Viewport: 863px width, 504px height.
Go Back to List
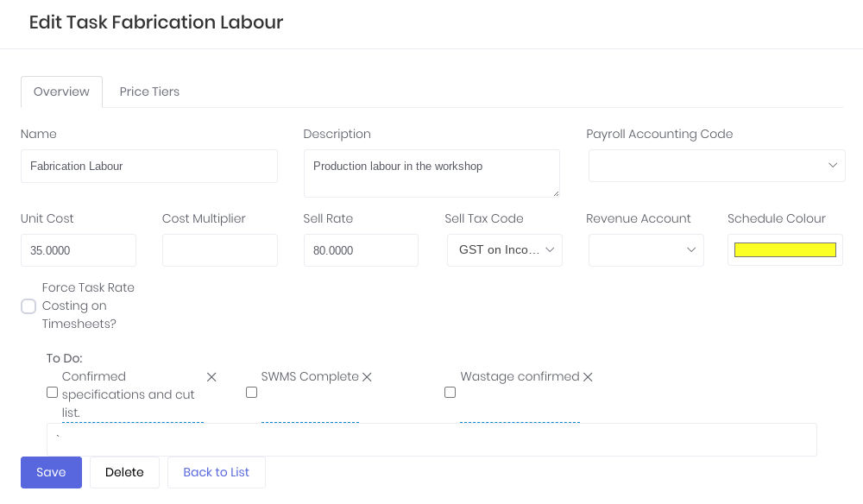point(216,472)
